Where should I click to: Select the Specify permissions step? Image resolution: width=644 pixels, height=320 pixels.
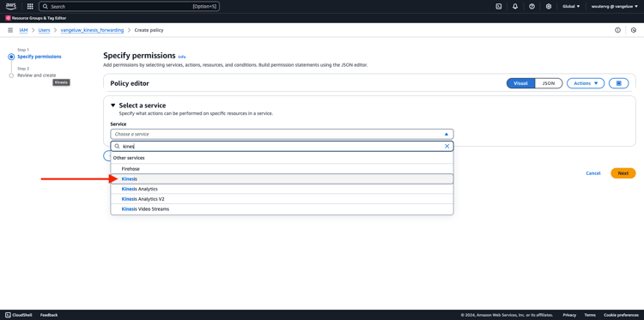coord(39,57)
